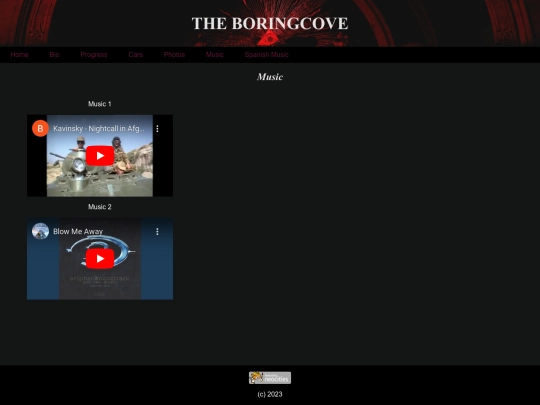540x405 pixels.
Task: Open more options on Kavinsky video
Action: click(157, 128)
